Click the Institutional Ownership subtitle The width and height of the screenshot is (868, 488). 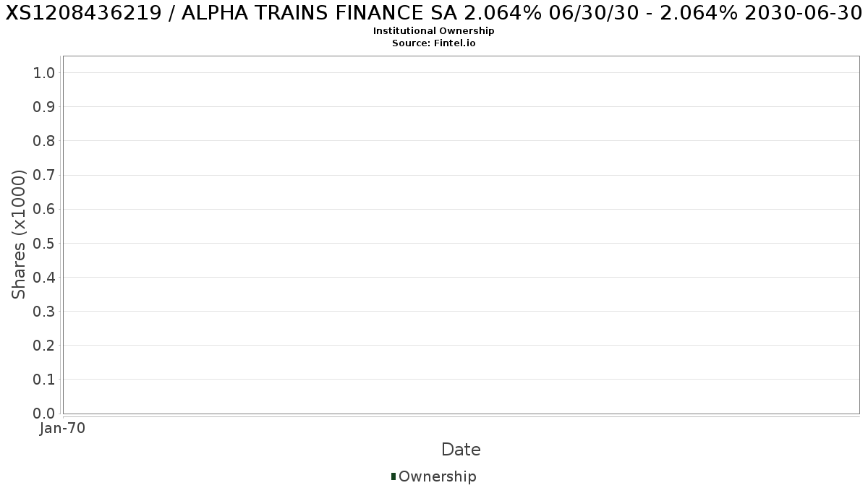(x=433, y=31)
